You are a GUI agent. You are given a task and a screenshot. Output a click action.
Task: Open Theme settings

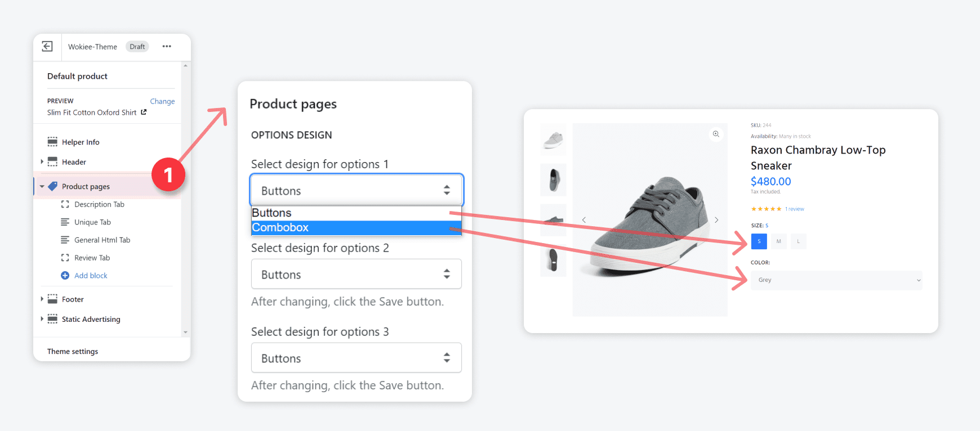point(73,352)
